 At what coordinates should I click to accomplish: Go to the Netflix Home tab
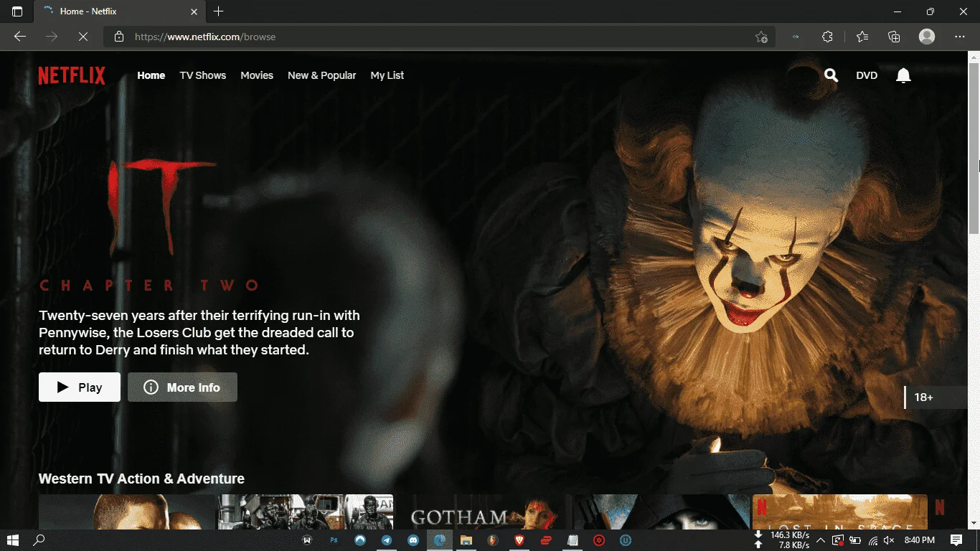point(151,75)
